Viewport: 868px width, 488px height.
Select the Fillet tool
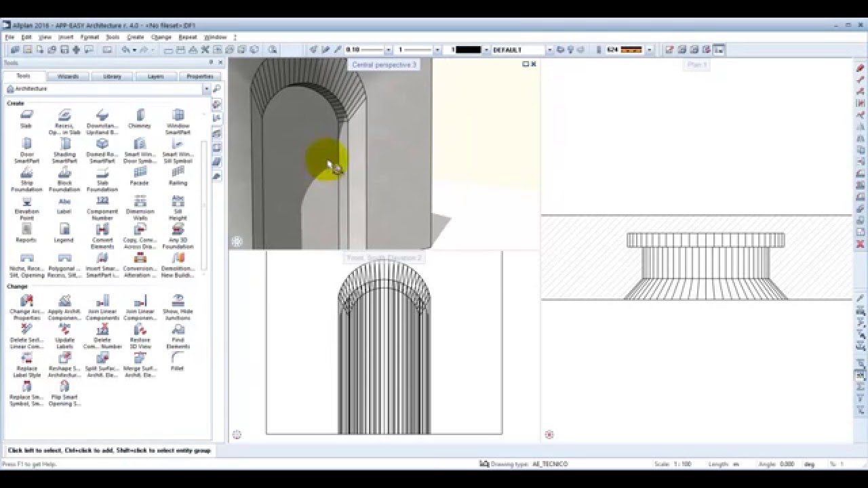click(178, 361)
